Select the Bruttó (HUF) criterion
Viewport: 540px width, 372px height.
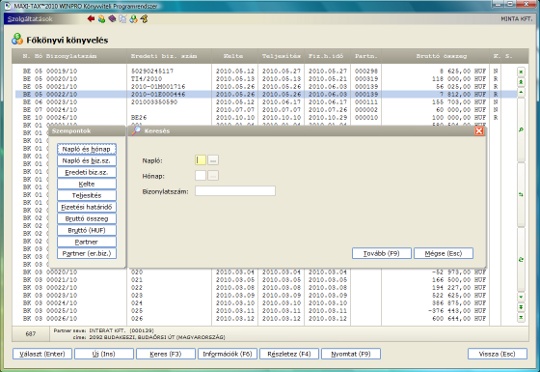86,230
